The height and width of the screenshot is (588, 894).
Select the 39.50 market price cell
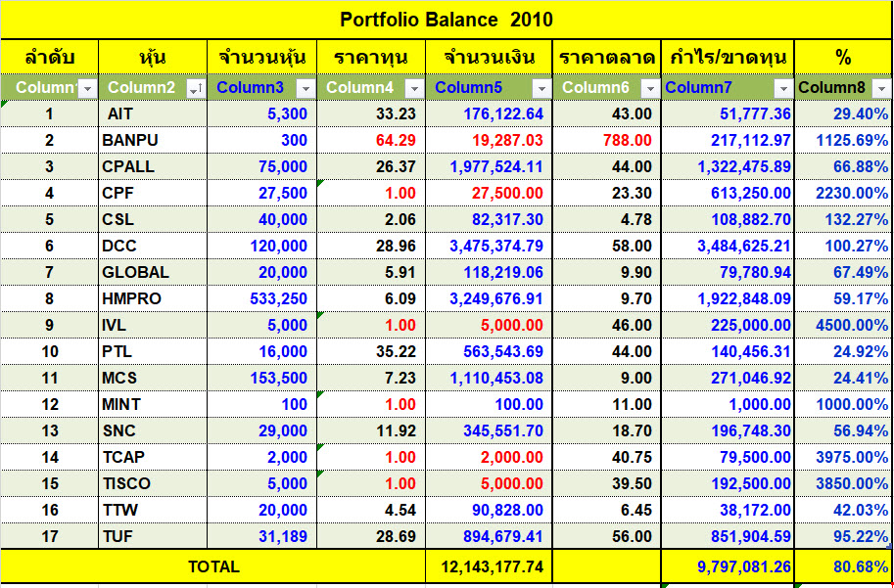pyautogui.click(x=607, y=483)
